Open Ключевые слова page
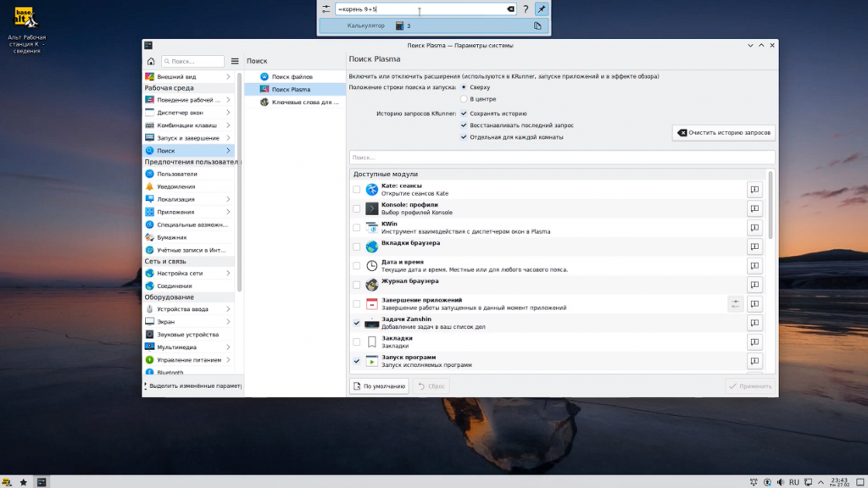This screenshot has height=488, width=868. (295, 103)
